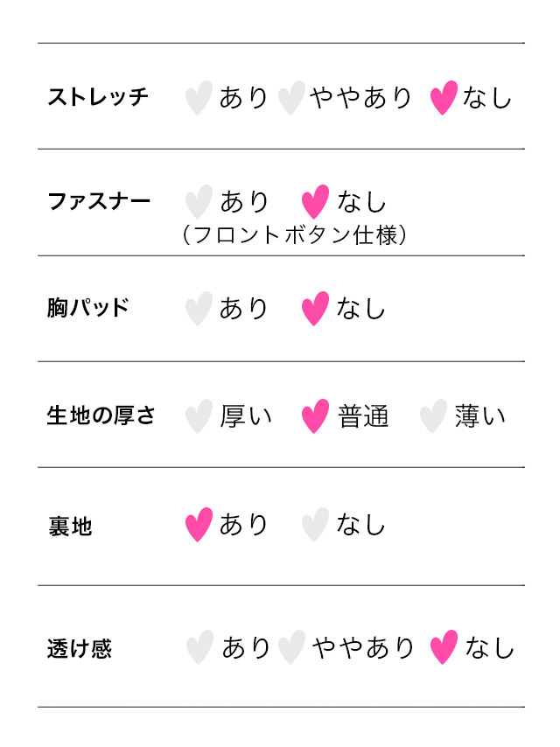The height and width of the screenshot is (747, 560).
Task: Click the 胸パッド row label
Action: (88, 308)
